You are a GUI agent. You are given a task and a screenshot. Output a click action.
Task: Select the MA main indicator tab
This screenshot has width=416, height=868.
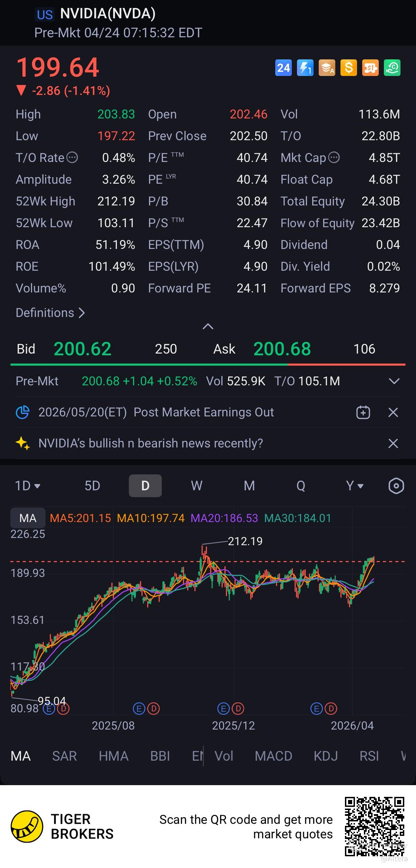(x=21, y=756)
